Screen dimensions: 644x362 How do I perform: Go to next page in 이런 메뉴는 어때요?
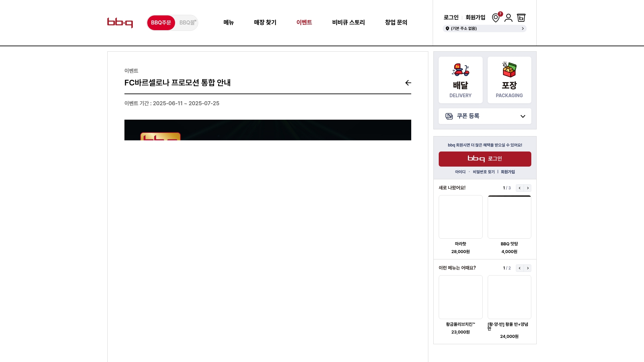[528, 268]
